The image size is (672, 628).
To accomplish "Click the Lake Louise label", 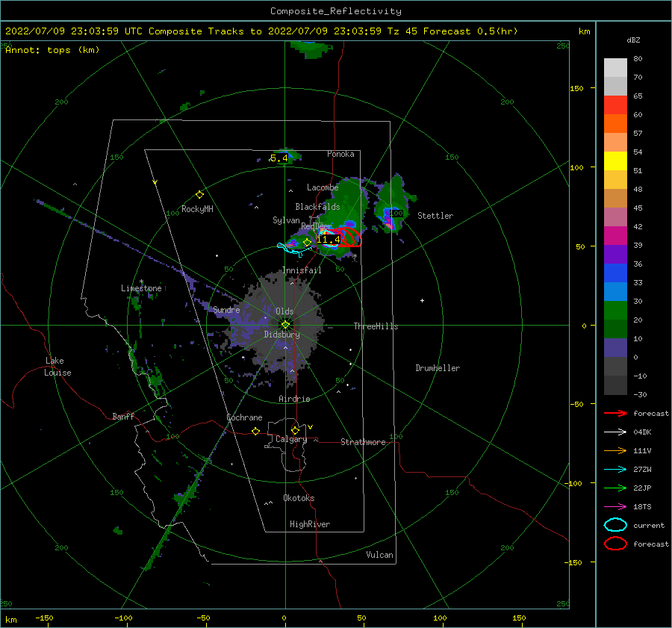I will coord(57,367).
